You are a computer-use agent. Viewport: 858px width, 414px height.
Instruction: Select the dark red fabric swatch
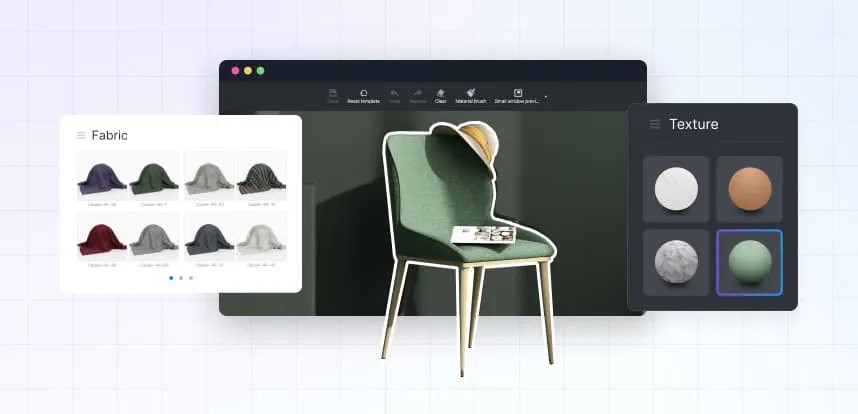click(x=102, y=237)
